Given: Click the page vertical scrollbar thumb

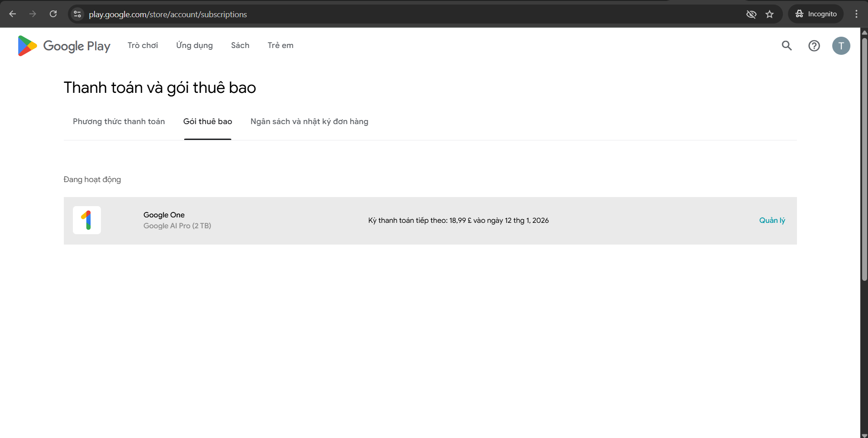Looking at the screenshot, I should point(864,159).
